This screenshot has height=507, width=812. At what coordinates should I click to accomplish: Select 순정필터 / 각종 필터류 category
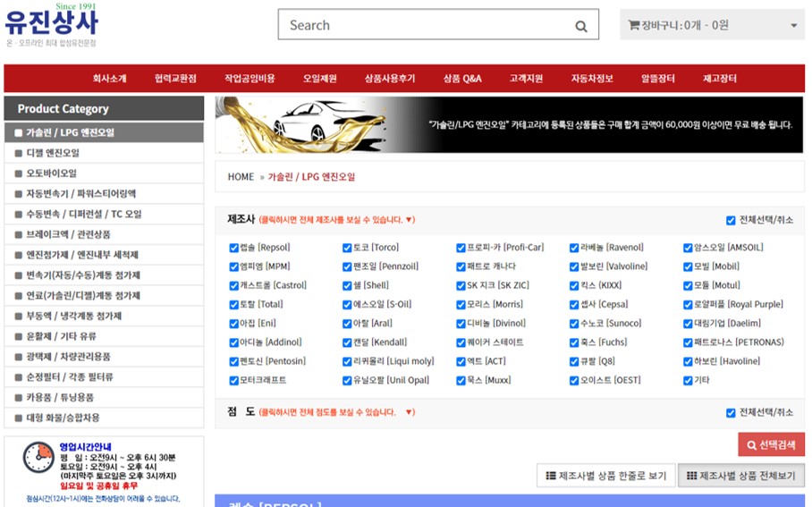coord(104,377)
